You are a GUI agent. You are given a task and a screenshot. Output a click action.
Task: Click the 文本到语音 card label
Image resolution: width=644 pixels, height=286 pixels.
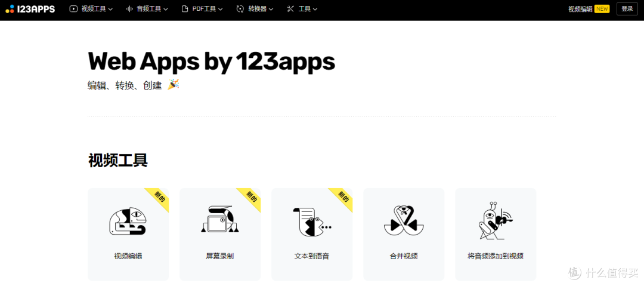pos(312,256)
